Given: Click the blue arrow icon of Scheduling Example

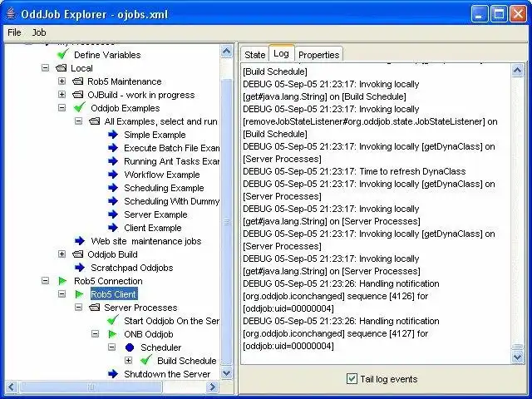Looking at the screenshot, I should pyautogui.click(x=113, y=188).
